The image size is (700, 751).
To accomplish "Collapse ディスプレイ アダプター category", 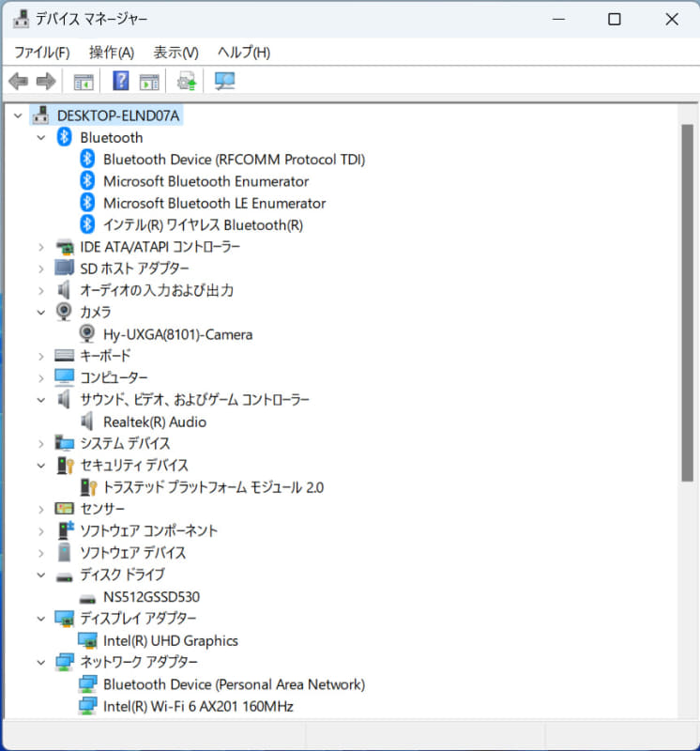I will (41, 619).
